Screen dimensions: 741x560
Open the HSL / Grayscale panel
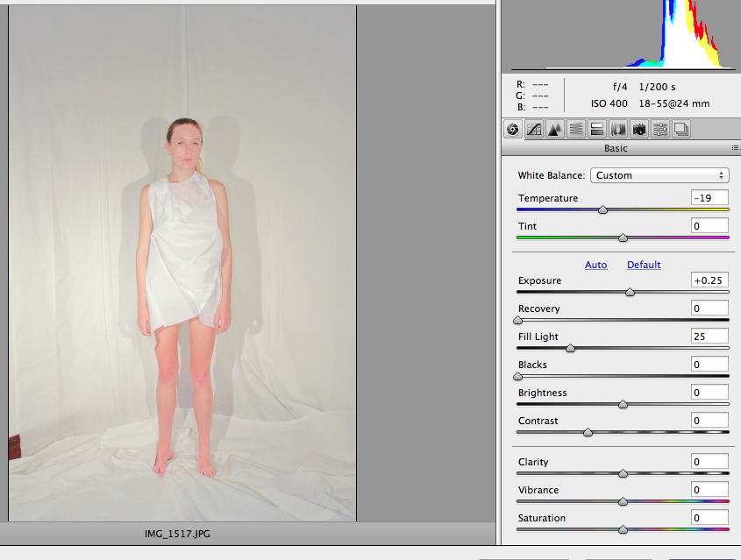pos(576,129)
